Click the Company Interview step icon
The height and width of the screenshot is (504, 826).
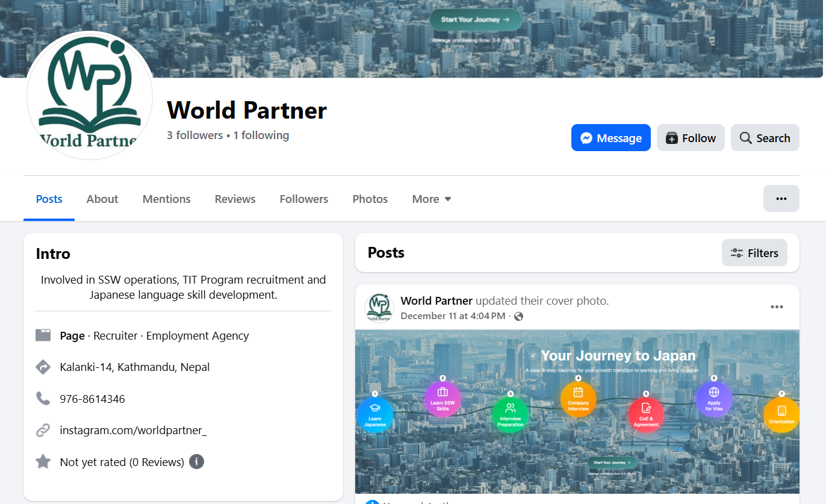(x=578, y=399)
